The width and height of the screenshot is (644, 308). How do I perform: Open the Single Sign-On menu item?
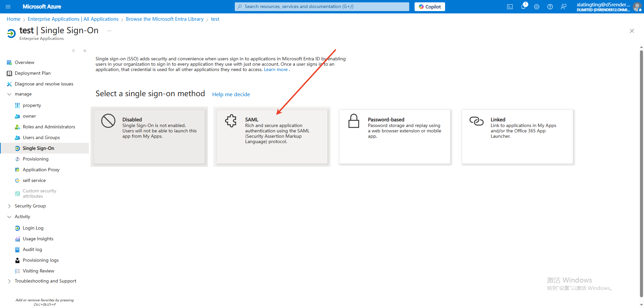45,148
